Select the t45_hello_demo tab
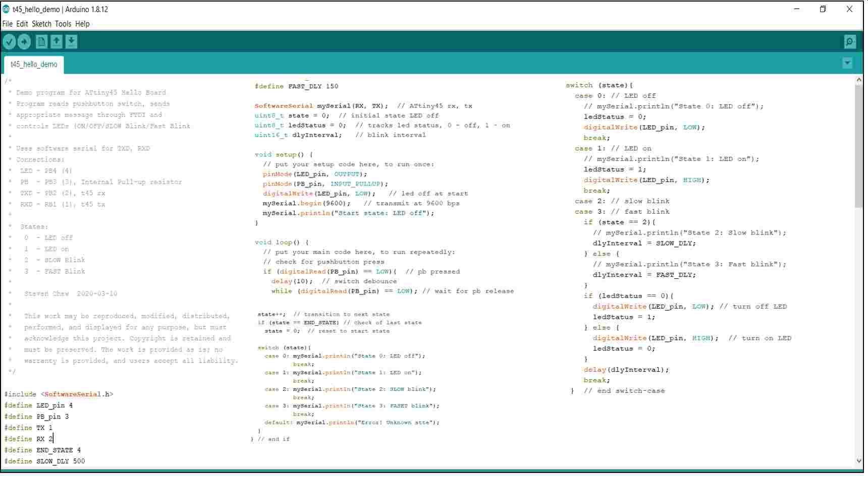Viewport: 868px width, 480px height. point(34,65)
